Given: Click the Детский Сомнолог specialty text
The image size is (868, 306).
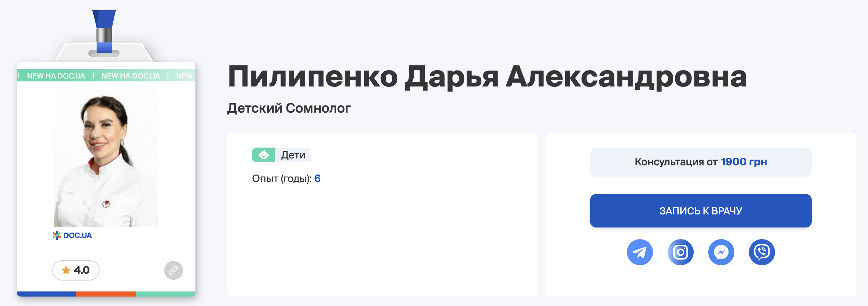Looking at the screenshot, I should click(289, 108).
